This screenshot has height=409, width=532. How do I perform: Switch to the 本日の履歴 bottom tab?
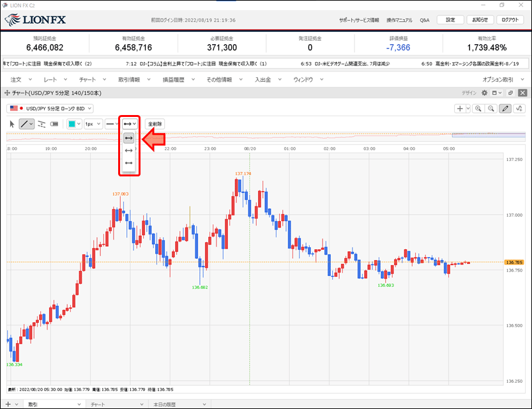pos(179,405)
